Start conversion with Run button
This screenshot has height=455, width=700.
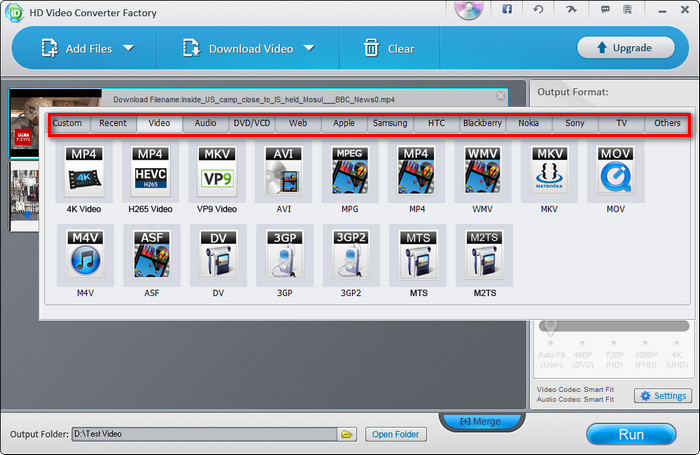pyautogui.click(x=631, y=434)
